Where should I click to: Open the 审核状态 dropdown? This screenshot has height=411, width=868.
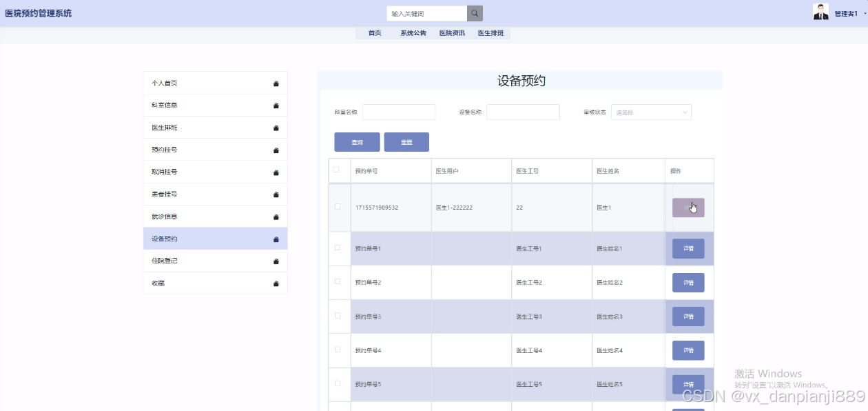click(651, 112)
